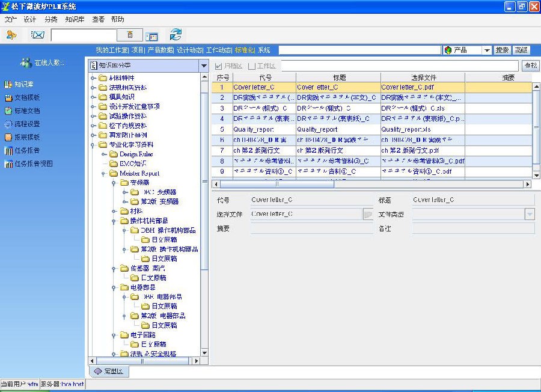Expand the 材料特性 tree folder
541x392 pixels.
93,78
